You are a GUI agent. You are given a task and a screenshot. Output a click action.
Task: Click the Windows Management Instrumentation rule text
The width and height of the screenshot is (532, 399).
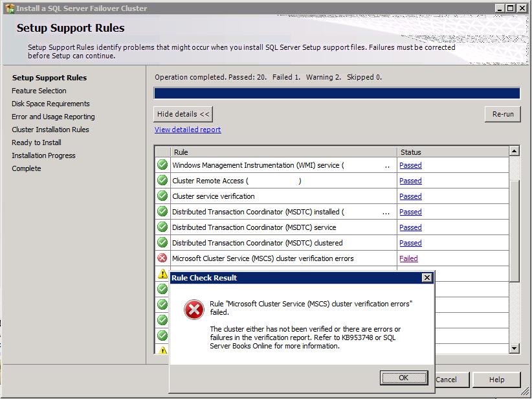(x=258, y=165)
